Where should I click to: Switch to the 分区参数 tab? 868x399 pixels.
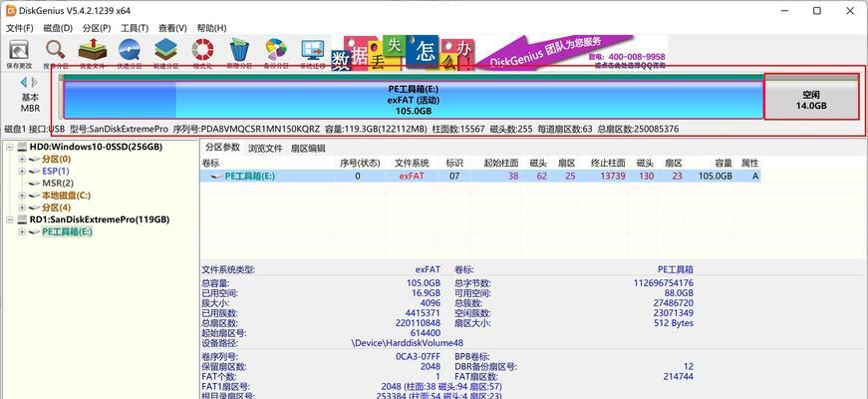click(222, 148)
